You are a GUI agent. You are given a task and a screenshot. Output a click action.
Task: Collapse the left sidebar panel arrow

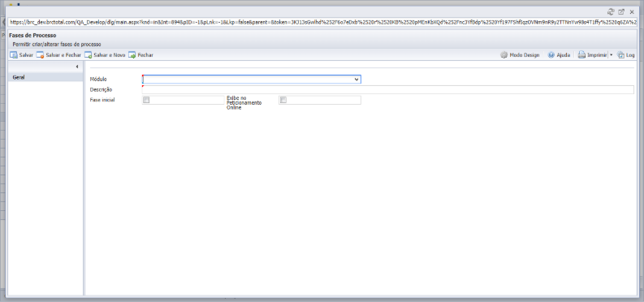(77, 67)
